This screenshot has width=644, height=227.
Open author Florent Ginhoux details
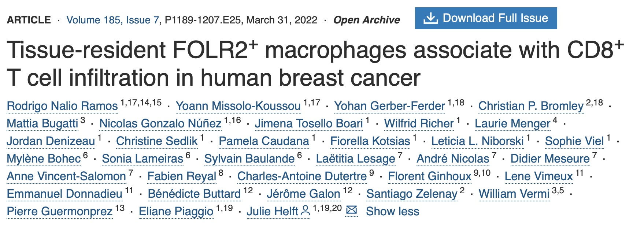(x=429, y=176)
